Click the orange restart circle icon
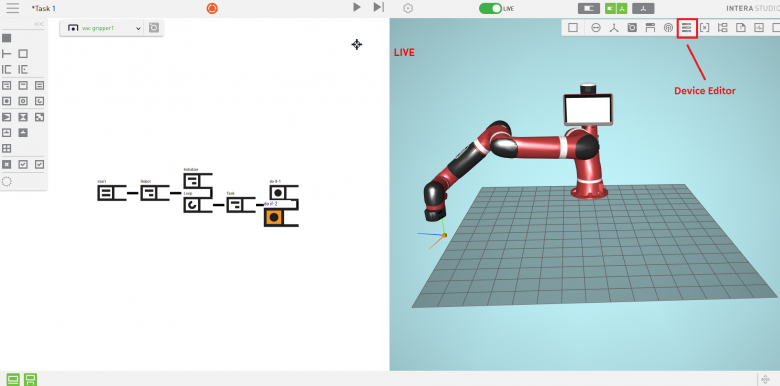The width and height of the screenshot is (780, 386). tap(212, 8)
